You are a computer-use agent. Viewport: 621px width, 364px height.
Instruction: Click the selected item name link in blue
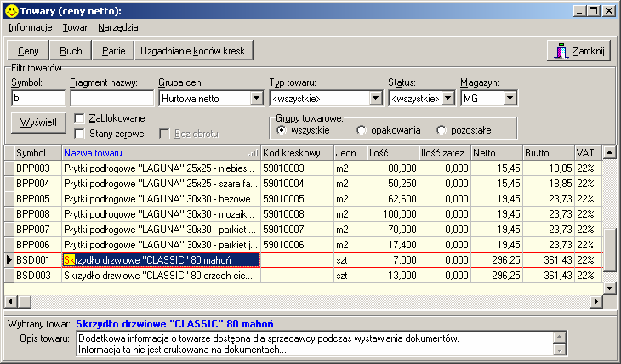174,324
